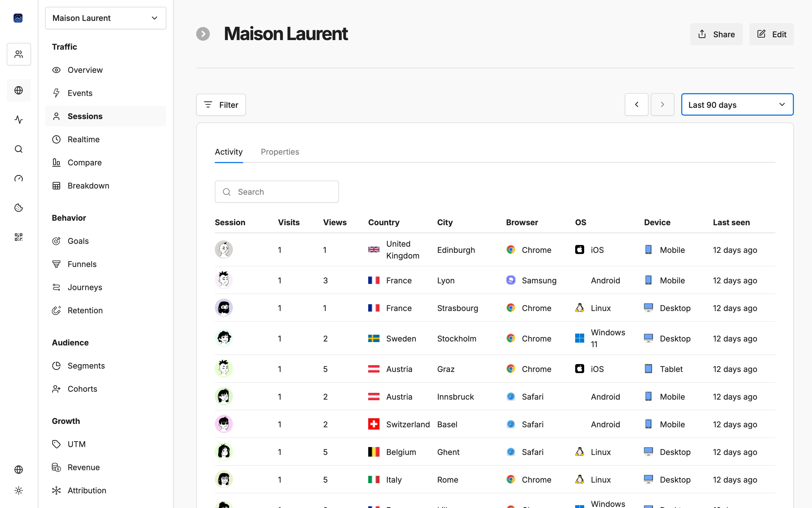This screenshot has height=508, width=812.
Task: Open the Lyon session avatar
Action: 224,280
